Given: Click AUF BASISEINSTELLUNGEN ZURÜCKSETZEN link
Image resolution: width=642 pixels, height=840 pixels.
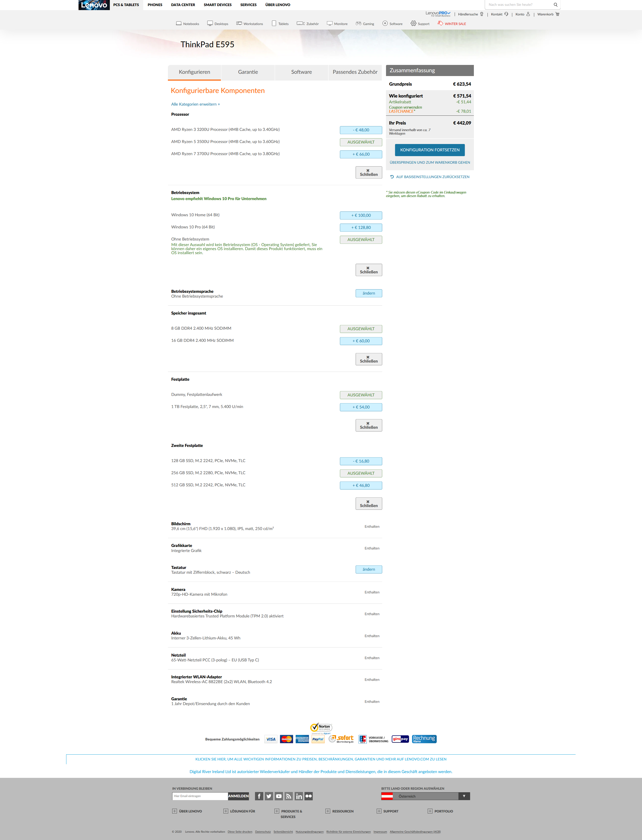Looking at the screenshot, I should [x=430, y=177].
